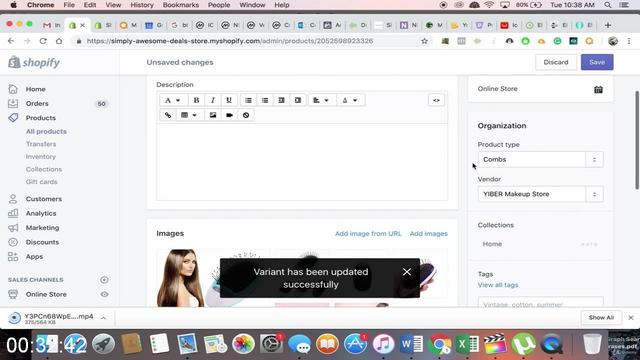Clear formatting in the description editor

click(x=246, y=115)
